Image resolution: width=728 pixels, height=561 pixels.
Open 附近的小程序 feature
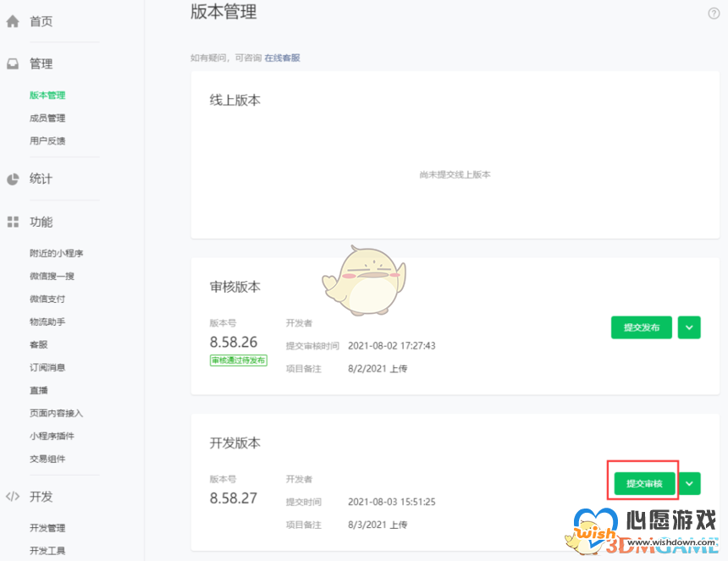tap(56, 253)
